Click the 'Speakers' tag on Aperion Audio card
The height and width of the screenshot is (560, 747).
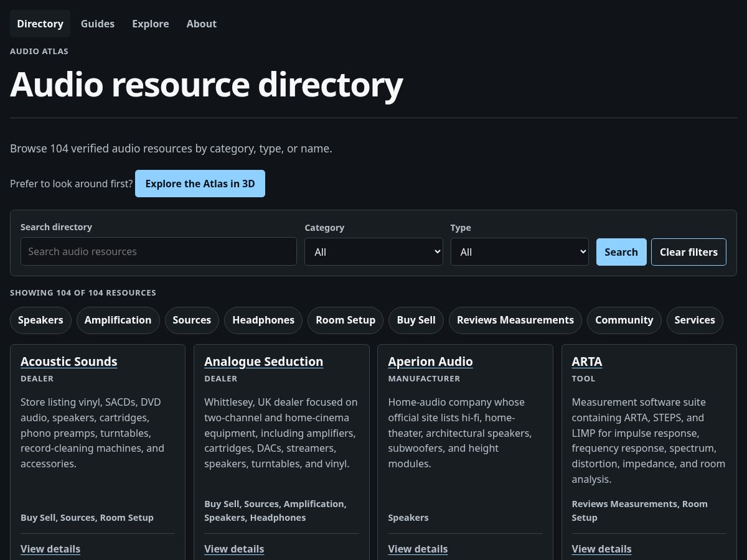(x=408, y=518)
